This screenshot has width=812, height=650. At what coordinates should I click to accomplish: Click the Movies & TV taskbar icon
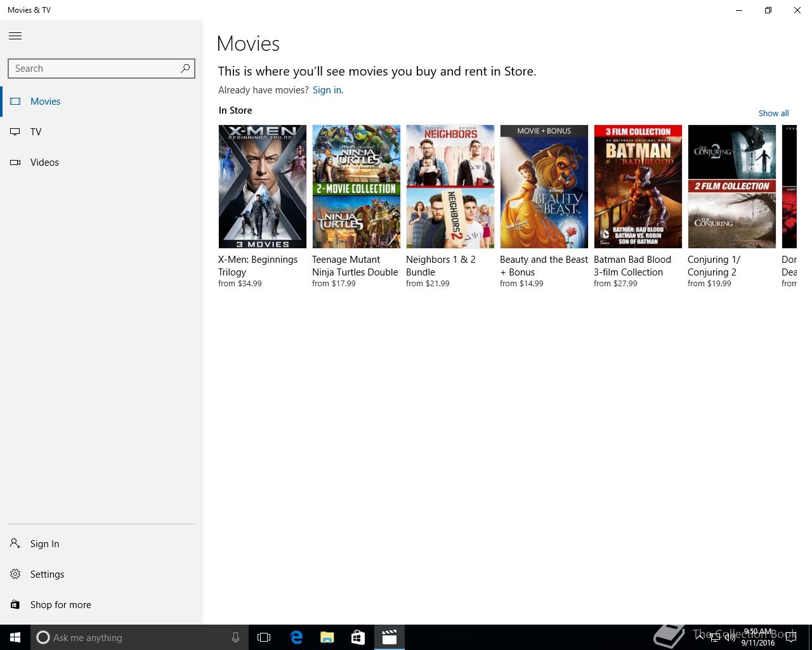click(389, 637)
